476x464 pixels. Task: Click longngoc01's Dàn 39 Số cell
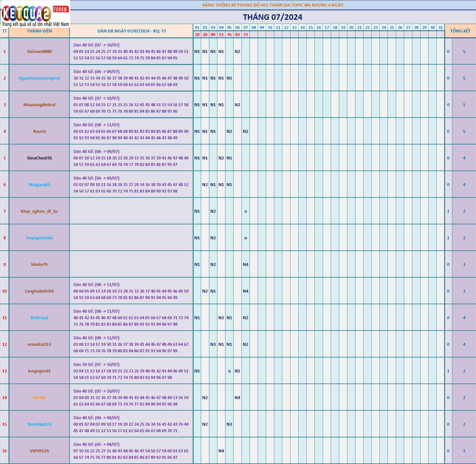(131, 371)
